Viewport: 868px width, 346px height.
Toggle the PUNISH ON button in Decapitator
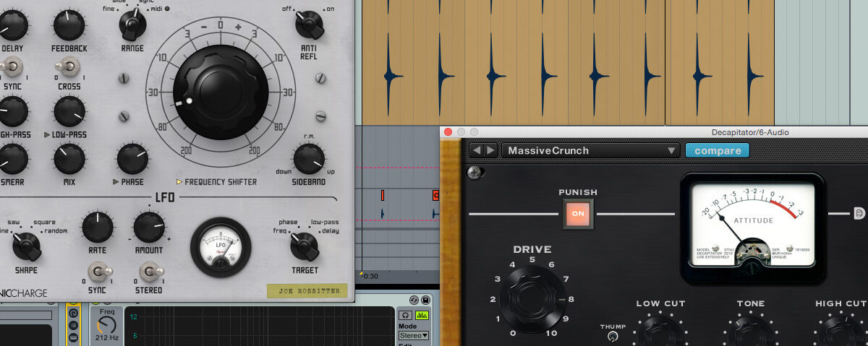578,214
